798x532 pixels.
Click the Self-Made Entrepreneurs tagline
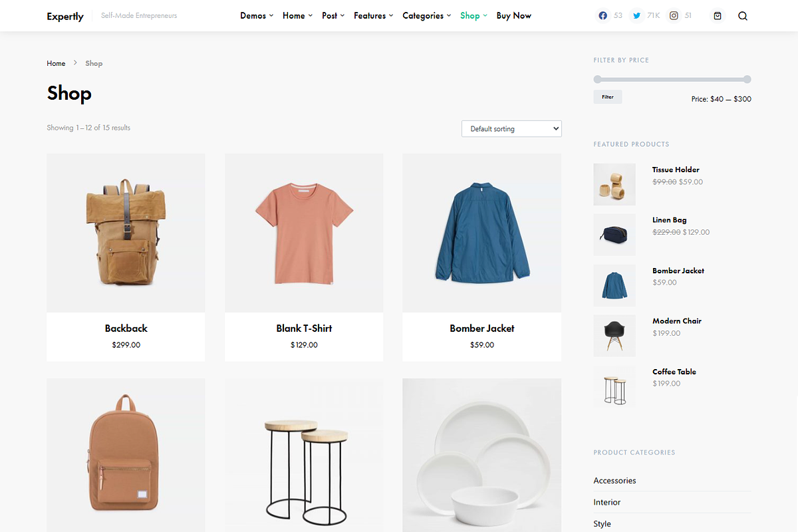coord(139,15)
